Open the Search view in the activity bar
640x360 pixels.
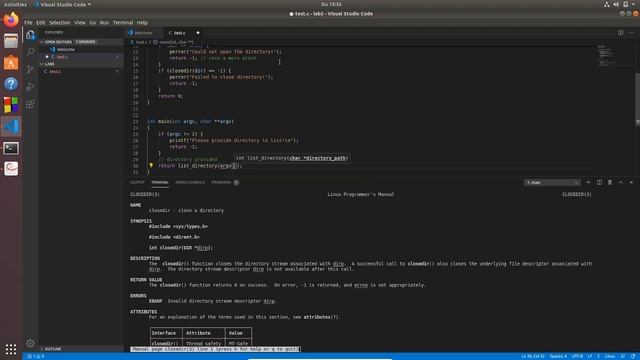coord(30,52)
